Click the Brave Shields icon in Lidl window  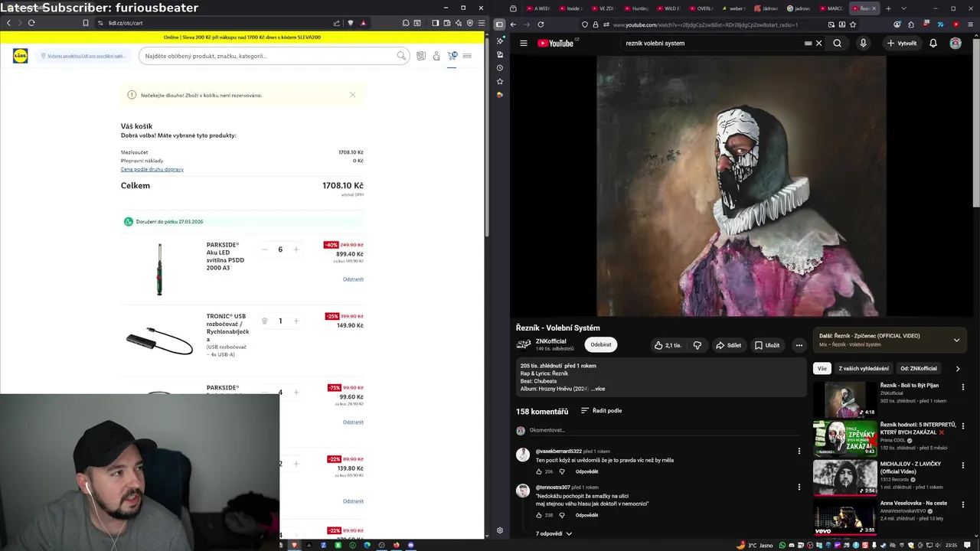[351, 23]
